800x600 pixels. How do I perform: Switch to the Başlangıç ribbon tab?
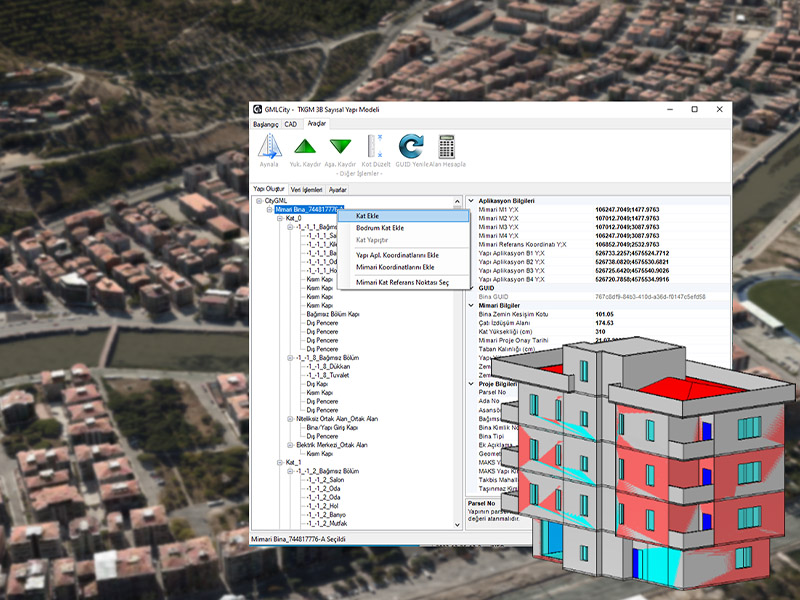(x=266, y=124)
